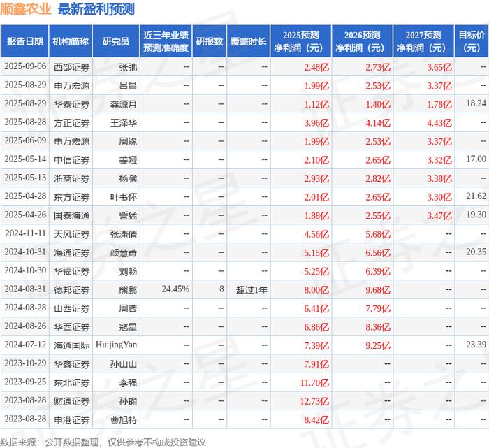Screen dimensions: 489x448
Task: Click the 报告日期 column header
Action: click(24, 41)
